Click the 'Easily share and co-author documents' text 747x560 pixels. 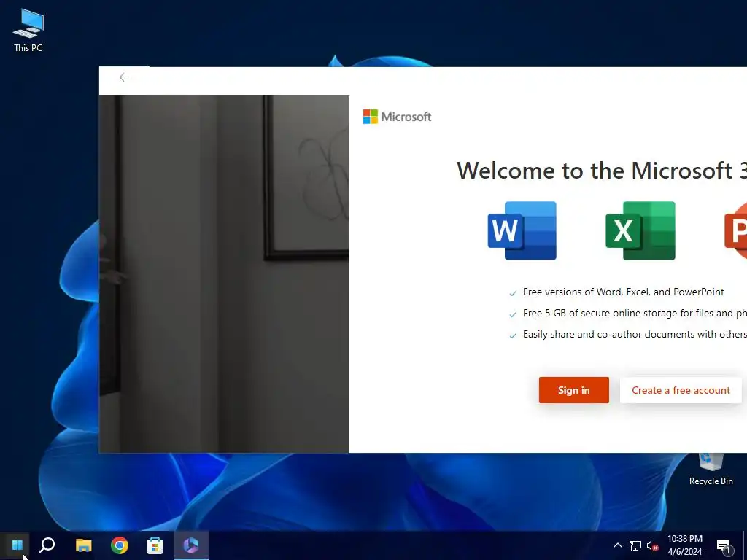(635, 334)
